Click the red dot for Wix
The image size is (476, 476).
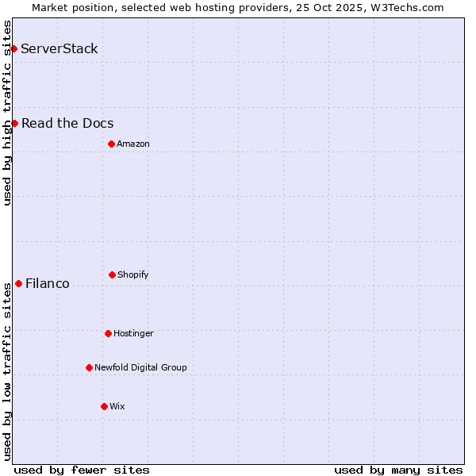104,406
